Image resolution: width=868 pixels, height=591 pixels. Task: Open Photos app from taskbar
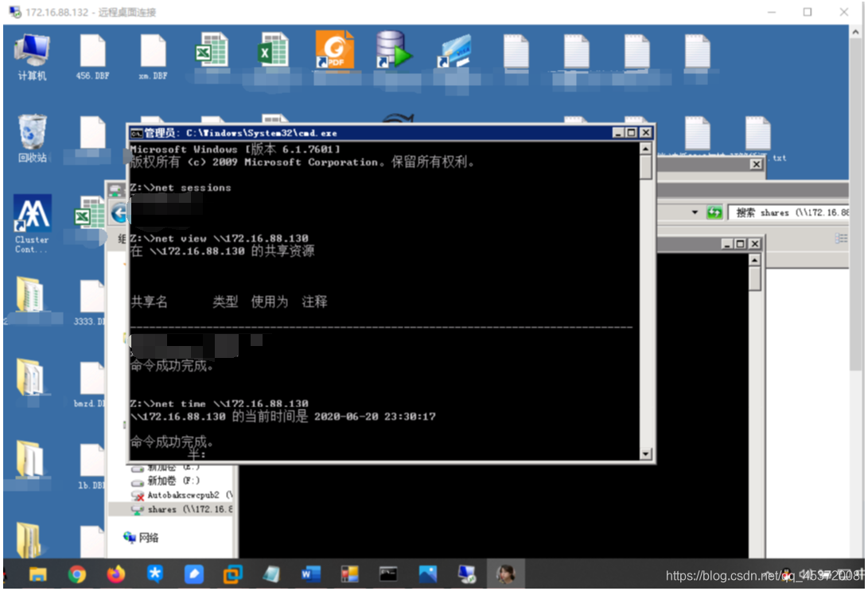[x=427, y=575]
